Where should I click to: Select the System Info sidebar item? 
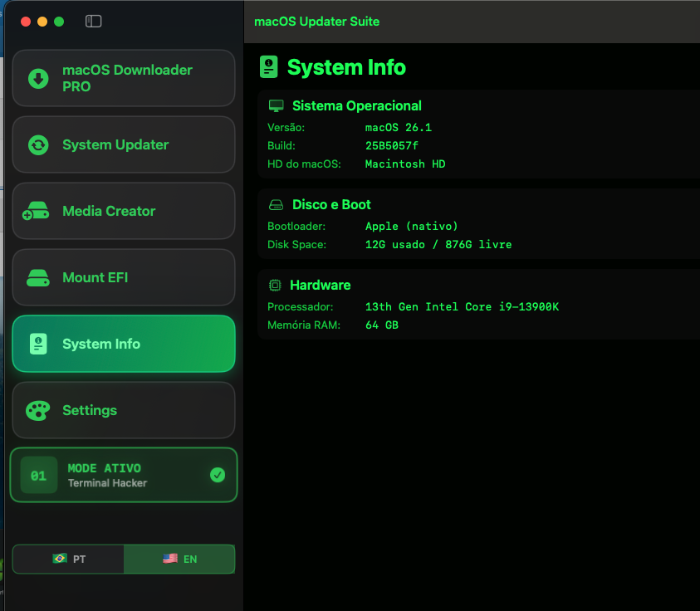click(124, 345)
